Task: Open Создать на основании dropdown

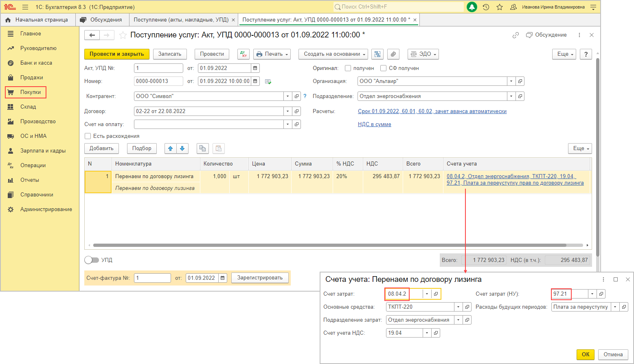Action: point(333,54)
